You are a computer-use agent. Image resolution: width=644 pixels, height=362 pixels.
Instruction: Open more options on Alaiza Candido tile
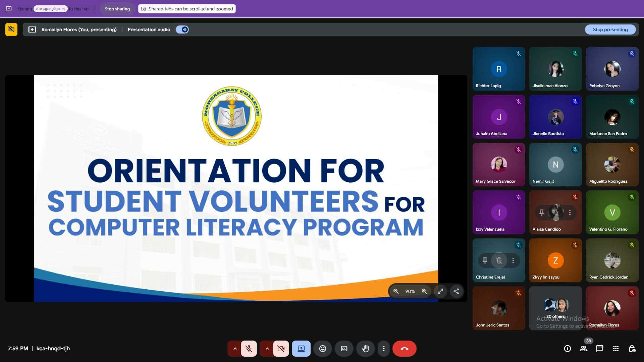(570, 213)
